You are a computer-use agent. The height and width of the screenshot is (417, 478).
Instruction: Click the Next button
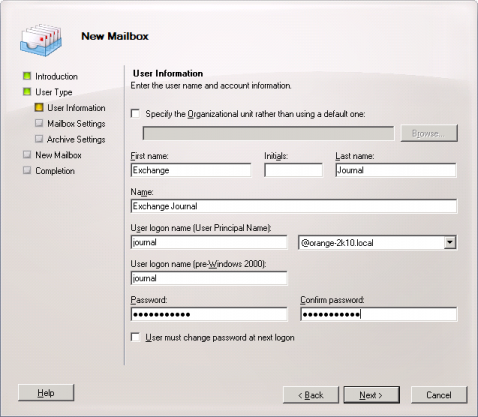point(371,395)
